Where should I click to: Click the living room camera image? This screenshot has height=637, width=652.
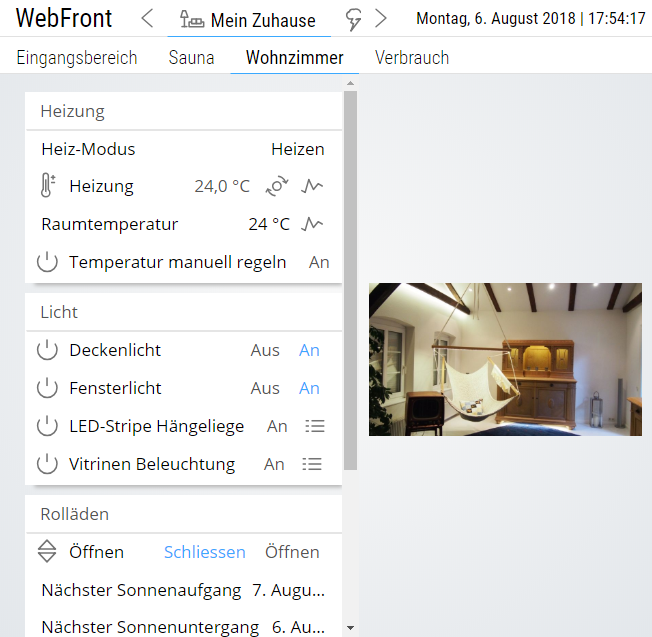tap(505, 359)
